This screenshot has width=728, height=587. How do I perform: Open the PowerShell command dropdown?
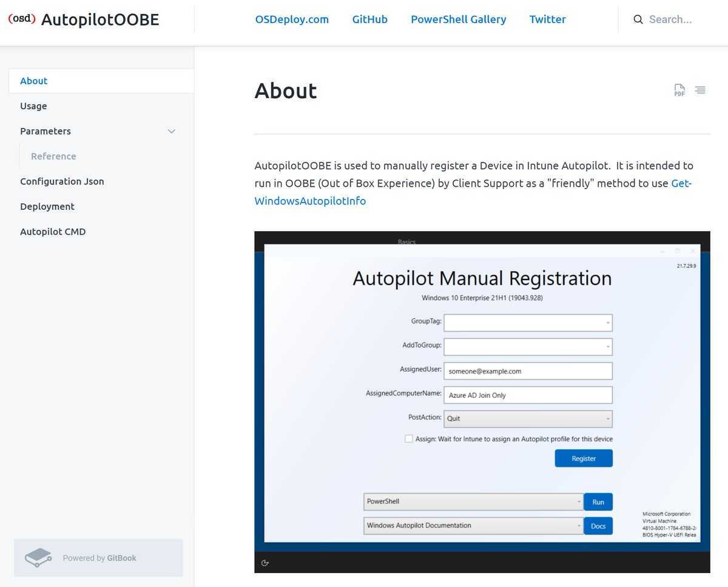pyautogui.click(x=473, y=501)
